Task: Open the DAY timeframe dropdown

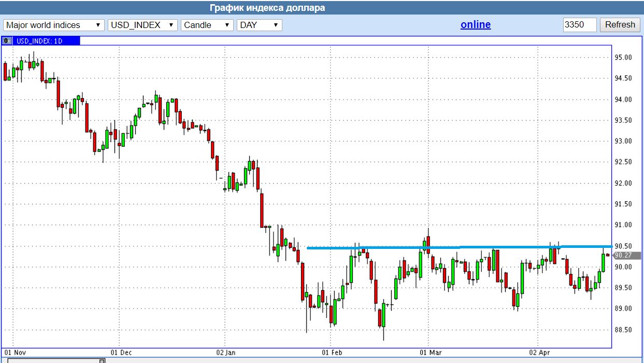Action: coord(259,25)
